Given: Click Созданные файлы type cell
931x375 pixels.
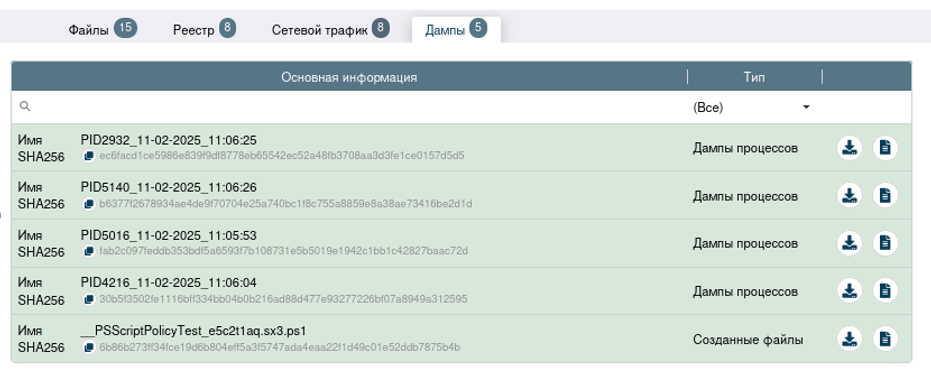Looking at the screenshot, I should pyautogui.click(x=748, y=340).
